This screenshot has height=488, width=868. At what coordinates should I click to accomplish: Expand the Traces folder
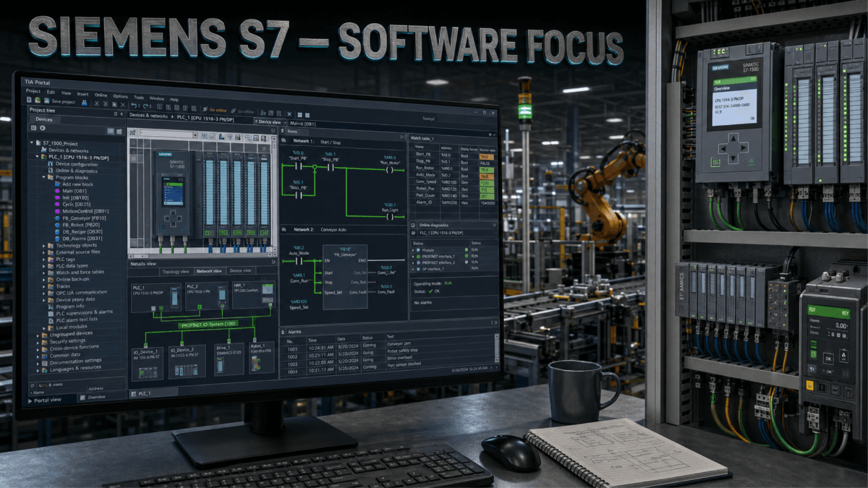click(x=43, y=286)
